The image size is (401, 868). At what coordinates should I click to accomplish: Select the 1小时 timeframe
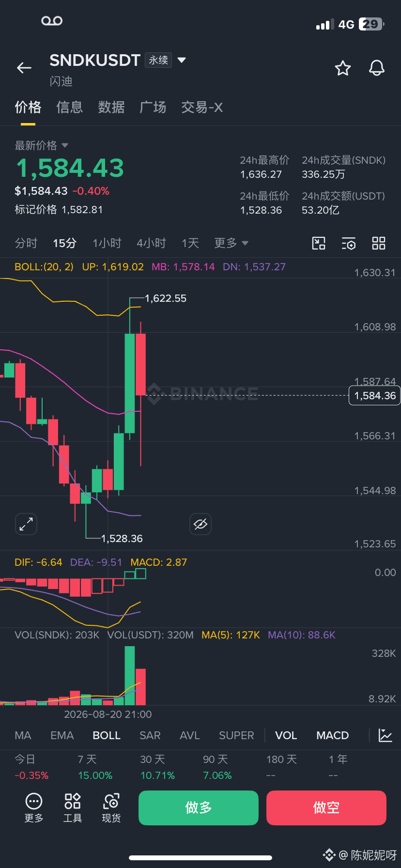107,243
